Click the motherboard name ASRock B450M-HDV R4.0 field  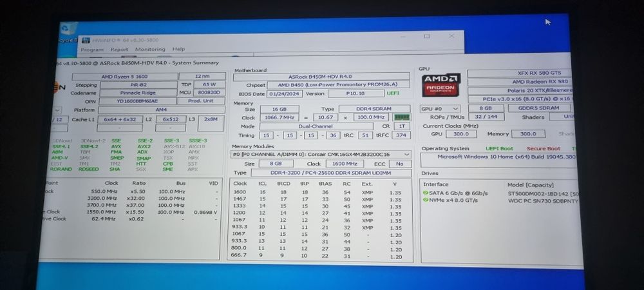click(x=321, y=77)
